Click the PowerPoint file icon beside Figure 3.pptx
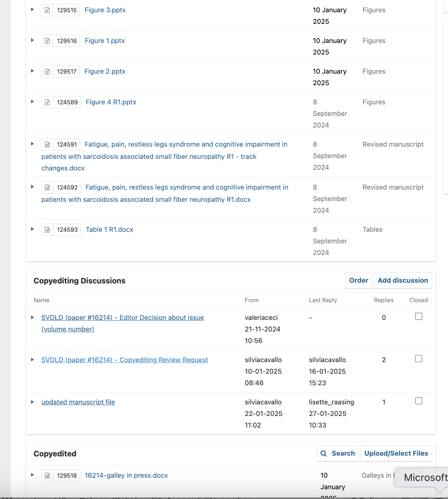The image size is (448, 499). pos(47,10)
